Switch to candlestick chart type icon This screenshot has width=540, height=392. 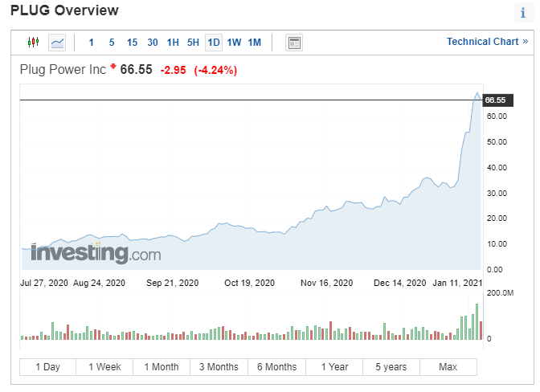click(34, 43)
